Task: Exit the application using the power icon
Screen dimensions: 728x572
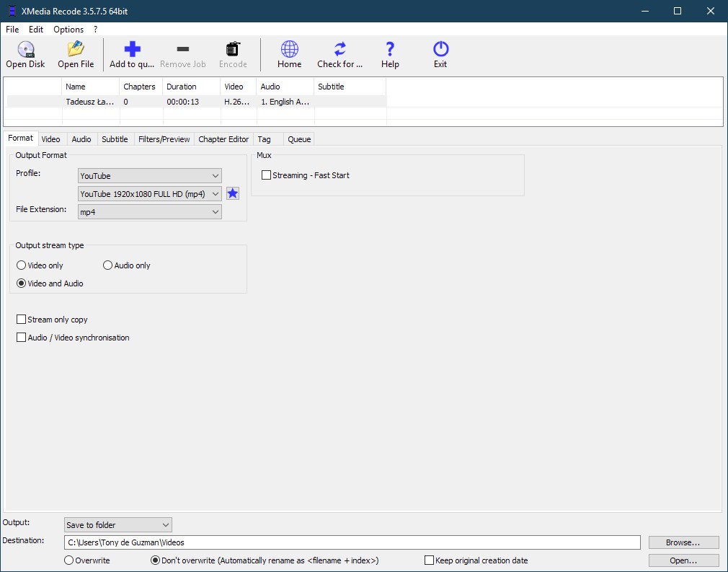Action: point(440,54)
